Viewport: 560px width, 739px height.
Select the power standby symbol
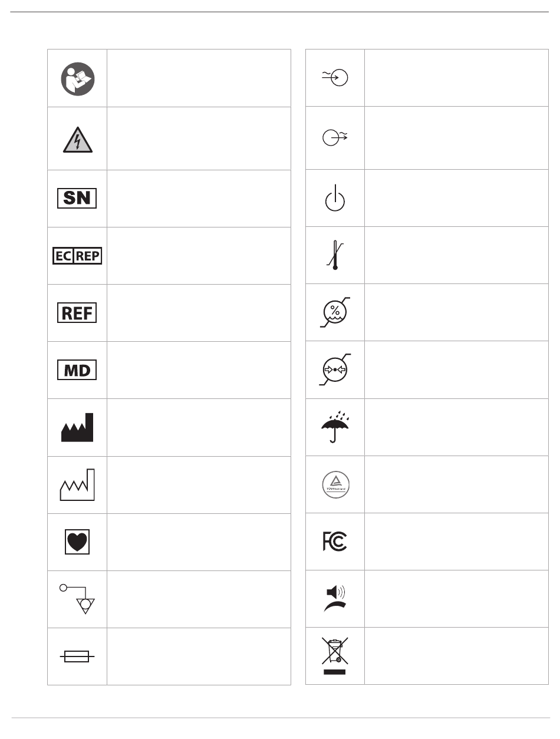tap(335, 198)
